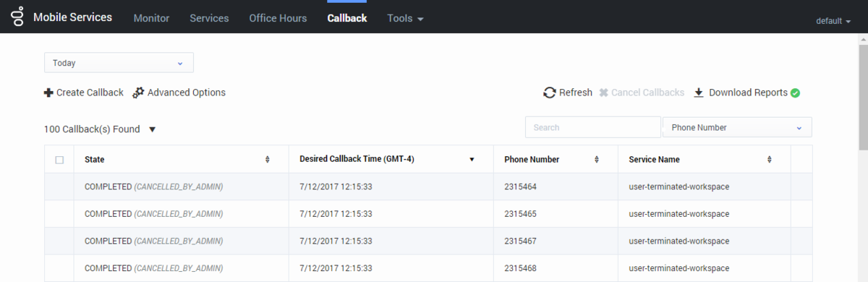Click phone number 2315464
The image size is (868, 282).
pyautogui.click(x=521, y=187)
